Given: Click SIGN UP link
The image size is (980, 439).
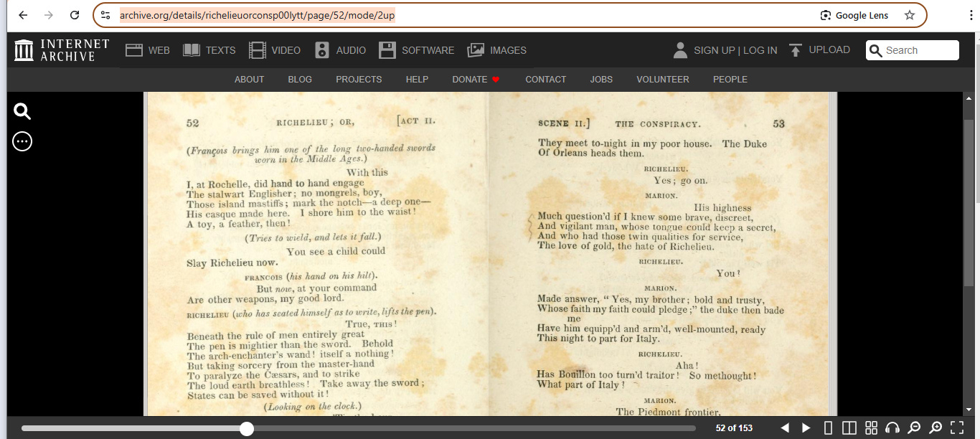Looking at the screenshot, I should 714,50.
